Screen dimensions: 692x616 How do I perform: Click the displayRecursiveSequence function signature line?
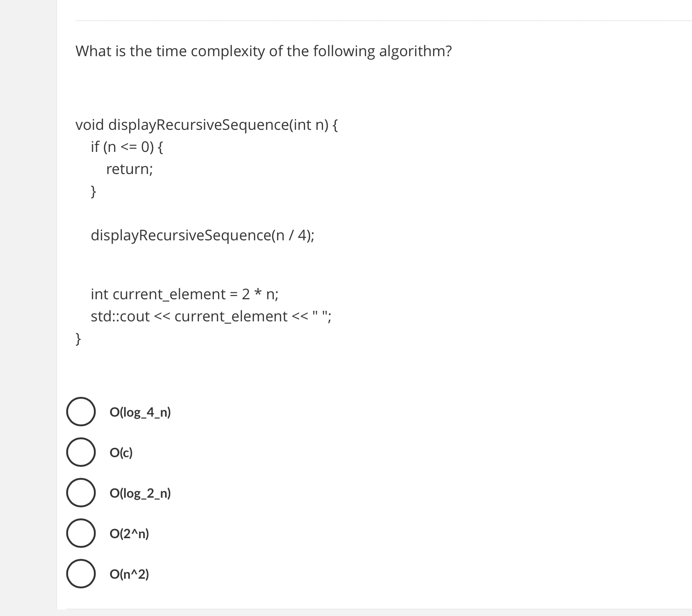pos(207,124)
